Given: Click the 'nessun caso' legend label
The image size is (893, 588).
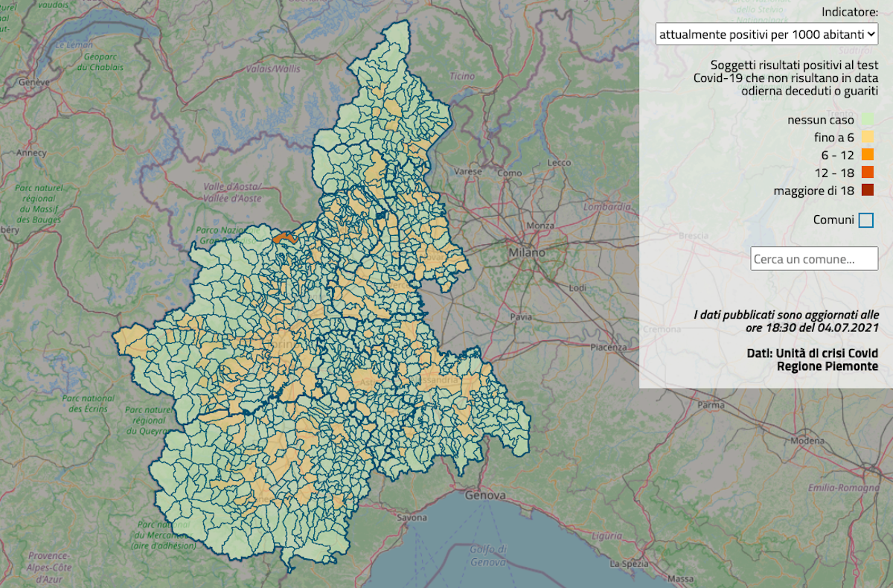Looking at the screenshot, I should [821, 120].
